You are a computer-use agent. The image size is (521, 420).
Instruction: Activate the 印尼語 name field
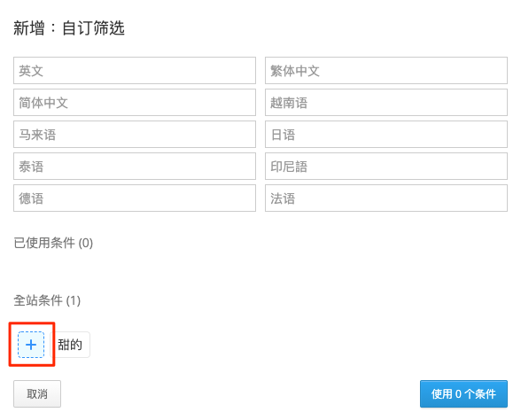pyautogui.click(x=386, y=167)
